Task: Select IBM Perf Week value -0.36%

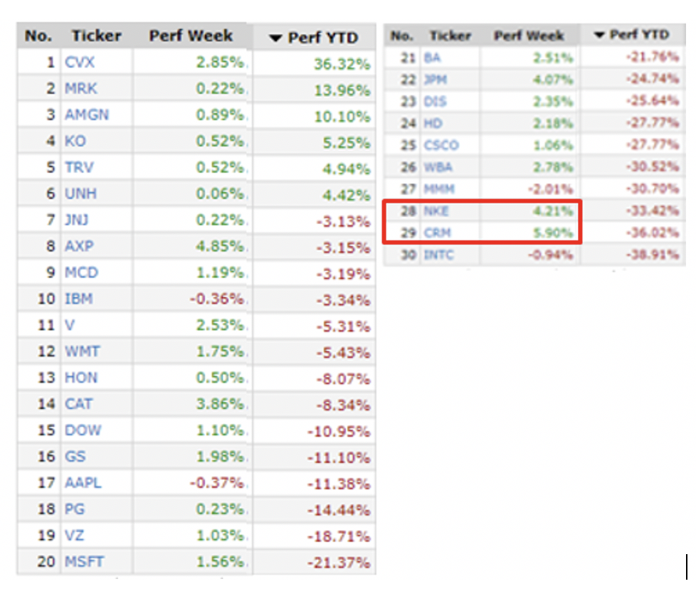Action: (216, 299)
